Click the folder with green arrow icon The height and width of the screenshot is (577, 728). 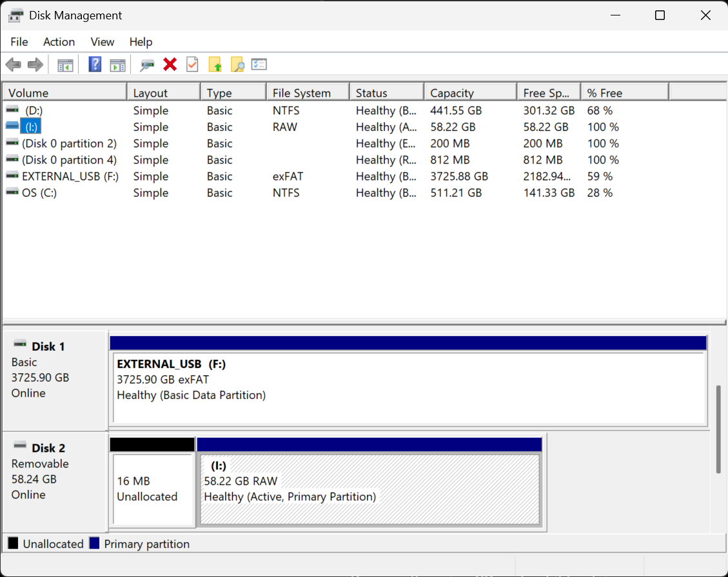[x=215, y=64]
